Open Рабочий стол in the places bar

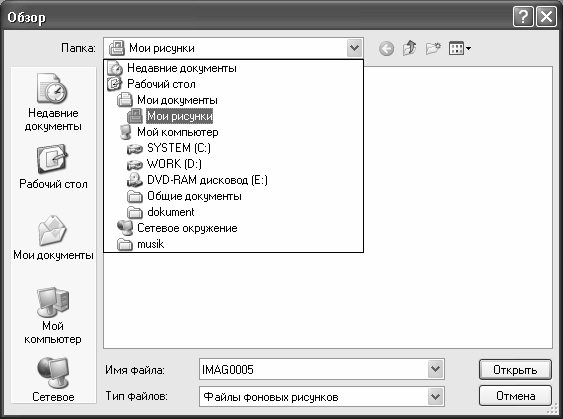coord(53,167)
